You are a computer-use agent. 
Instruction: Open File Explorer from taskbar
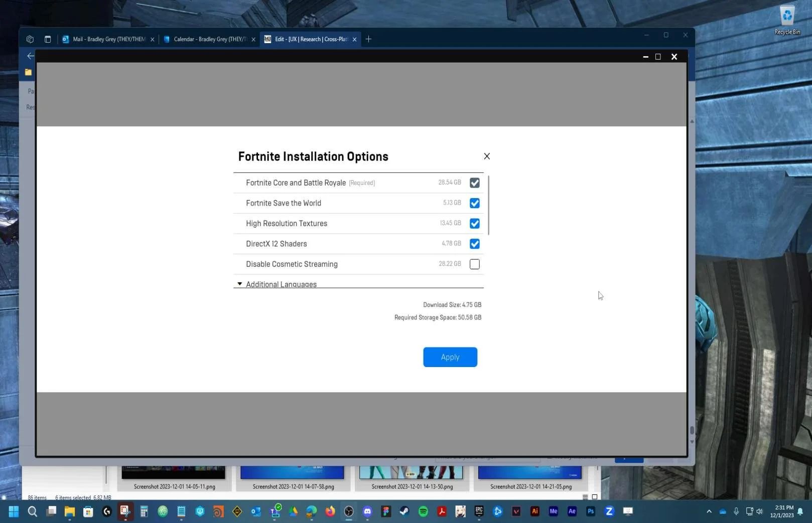point(70,511)
